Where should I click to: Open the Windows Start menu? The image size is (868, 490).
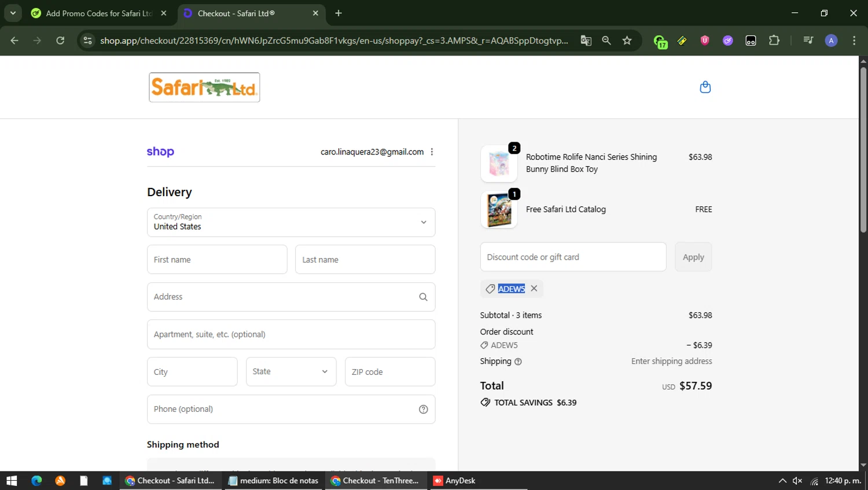coord(12,481)
